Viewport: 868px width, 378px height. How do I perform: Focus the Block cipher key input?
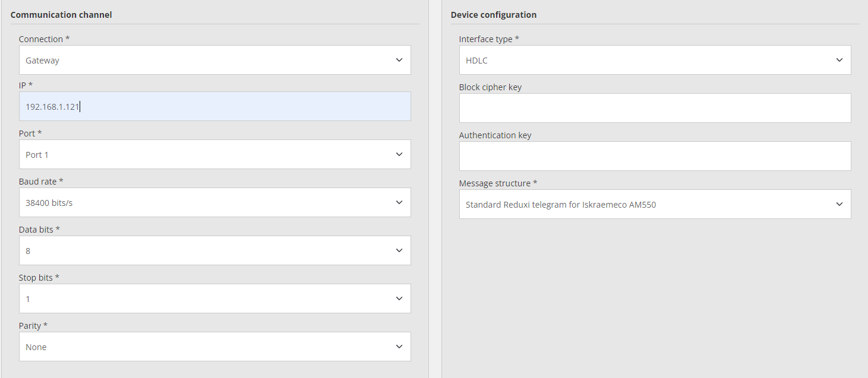coord(655,108)
